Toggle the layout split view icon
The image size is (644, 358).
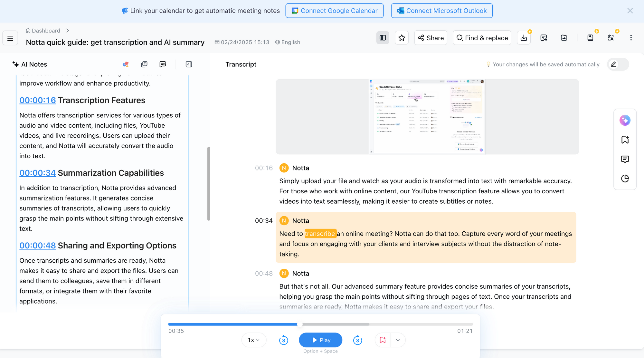click(383, 37)
